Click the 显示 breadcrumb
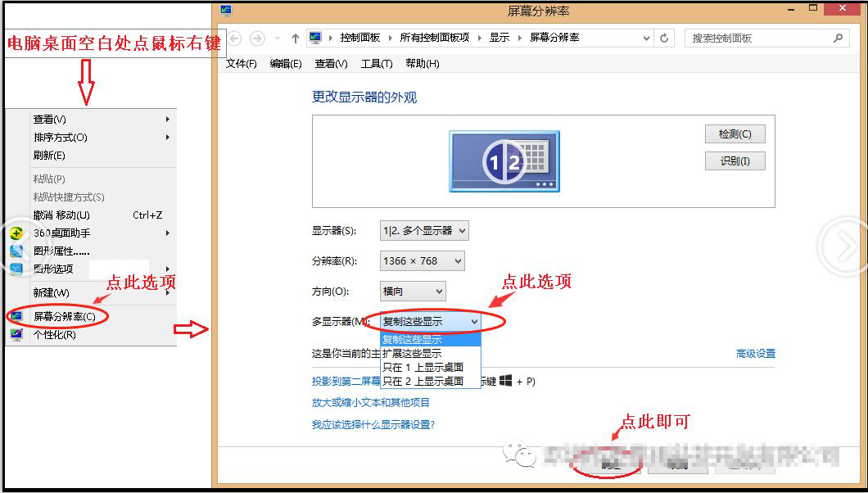Image resolution: width=868 pixels, height=493 pixels. coord(500,38)
